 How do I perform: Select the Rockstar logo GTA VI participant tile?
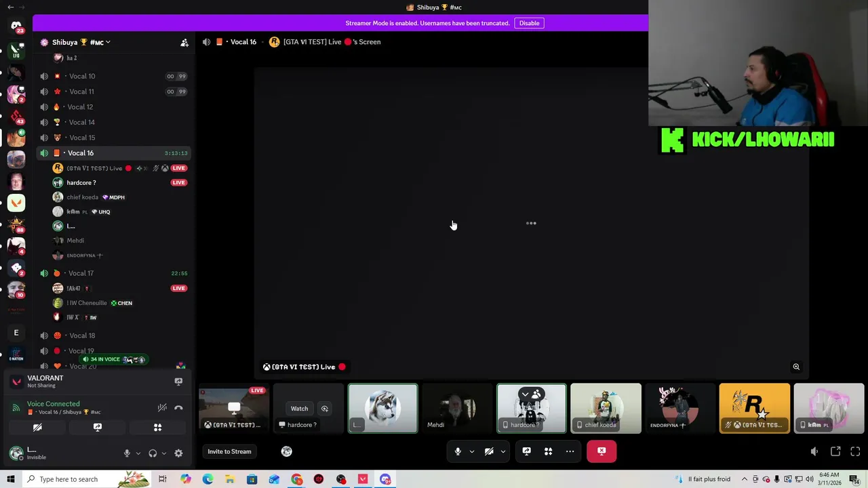point(755,408)
